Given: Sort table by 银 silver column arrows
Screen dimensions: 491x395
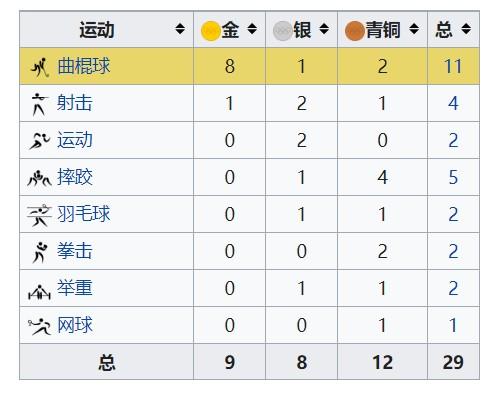Looking at the screenshot, I should [324, 29].
